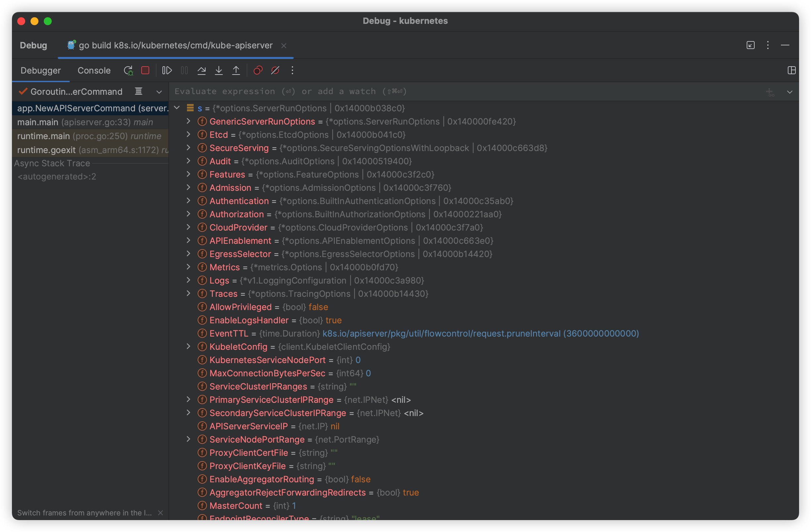Open the goroutine selector dropdown
The image size is (811, 532).
pyautogui.click(x=159, y=92)
